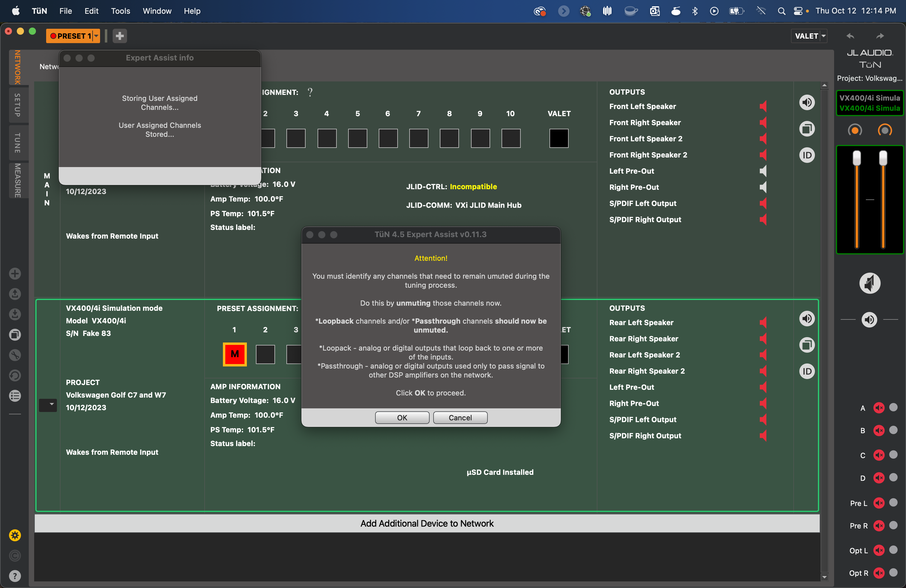This screenshot has width=906, height=588.
Task: Toggle mute for Front Left Speaker 2
Action: [763, 138]
